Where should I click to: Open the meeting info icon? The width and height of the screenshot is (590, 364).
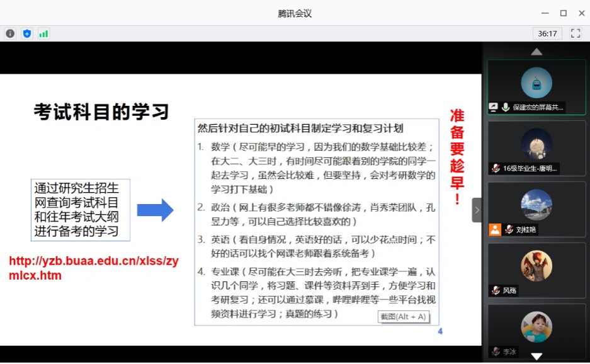point(10,33)
